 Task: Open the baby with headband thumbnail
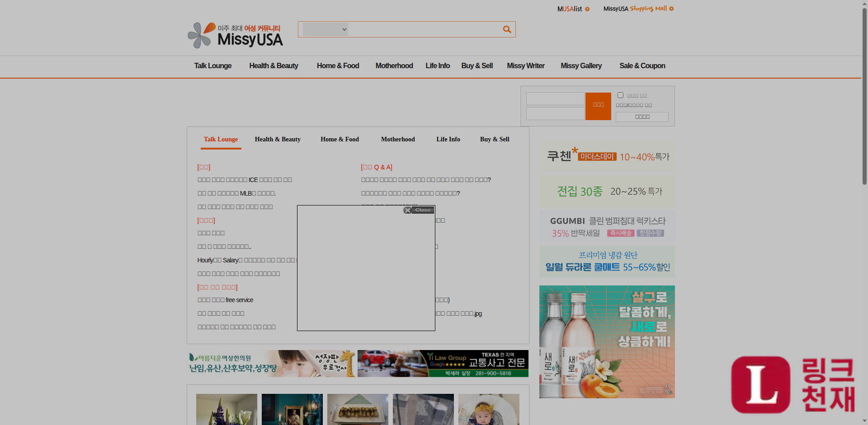(489, 409)
